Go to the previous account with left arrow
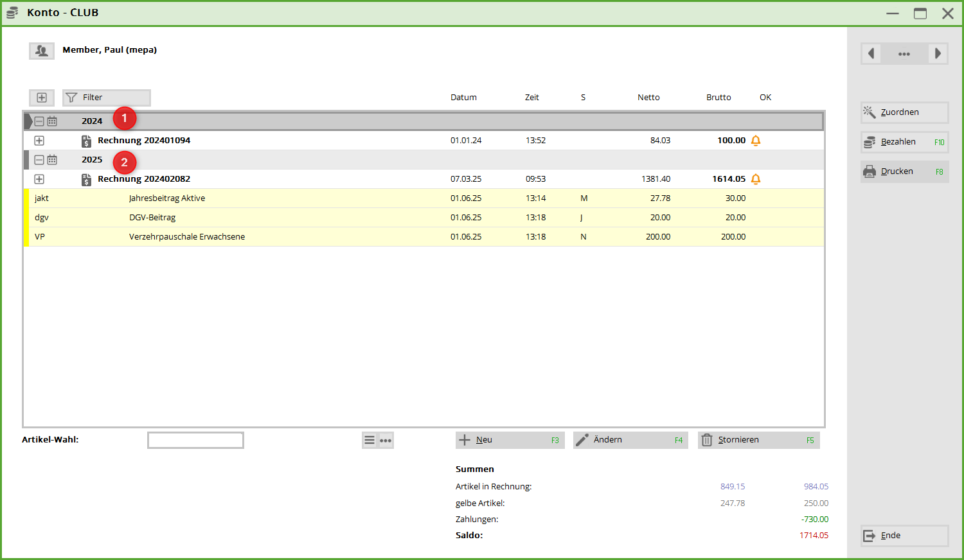Image resolution: width=964 pixels, height=560 pixels. (x=871, y=54)
